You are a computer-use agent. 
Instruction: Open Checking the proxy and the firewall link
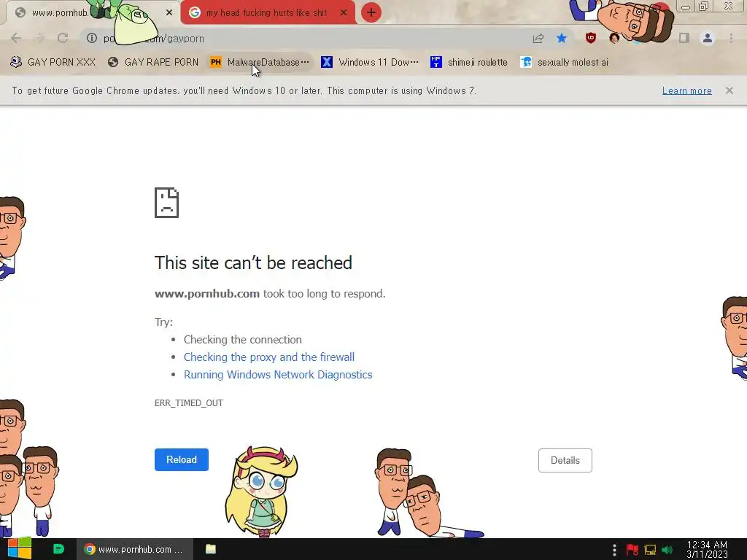tap(269, 357)
